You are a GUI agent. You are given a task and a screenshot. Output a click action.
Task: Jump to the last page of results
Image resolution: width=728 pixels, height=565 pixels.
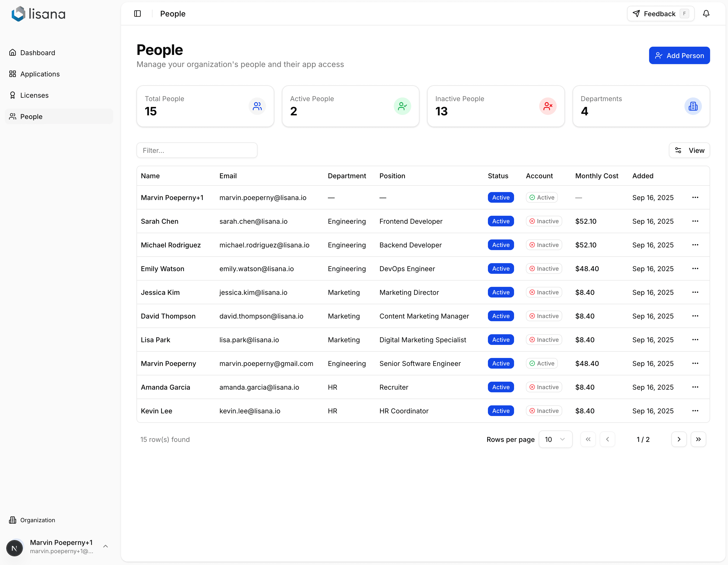click(698, 439)
